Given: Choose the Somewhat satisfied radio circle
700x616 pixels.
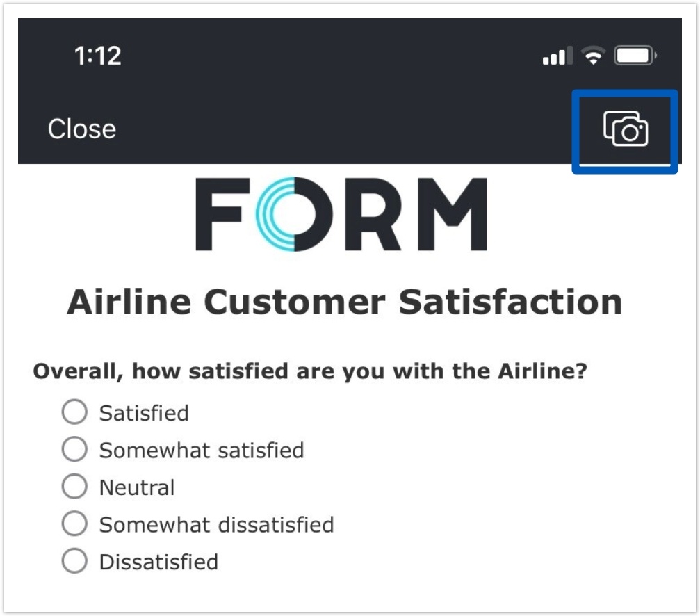Looking at the screenshot, I should [x=74, y=450].
